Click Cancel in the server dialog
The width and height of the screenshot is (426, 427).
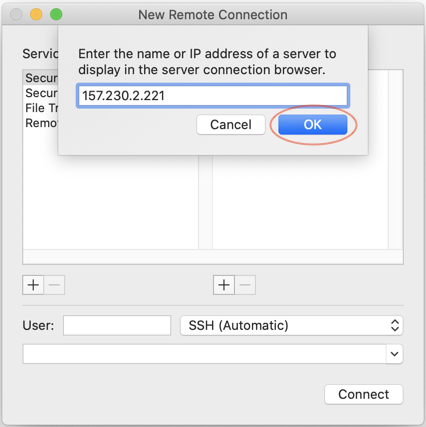point(231,125)
